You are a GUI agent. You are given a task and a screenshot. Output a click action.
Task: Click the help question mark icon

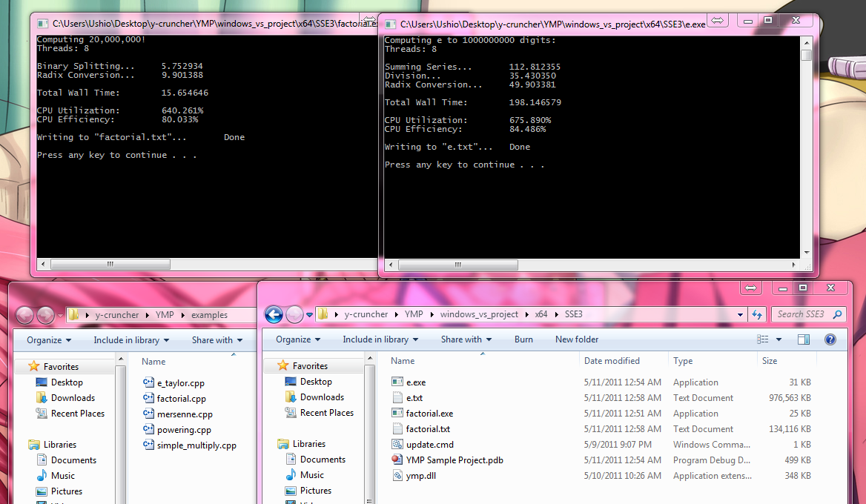coord(830,339)
